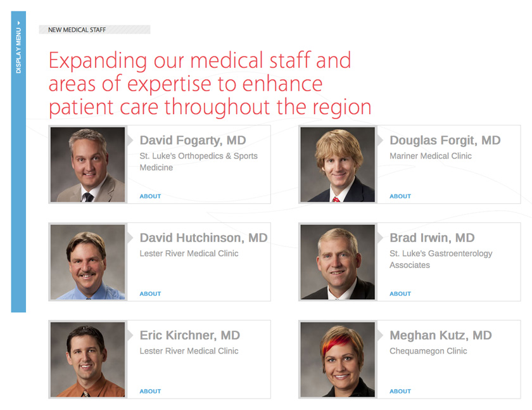Select the David Fogarty, MD name heading

(x=193, y=140)
